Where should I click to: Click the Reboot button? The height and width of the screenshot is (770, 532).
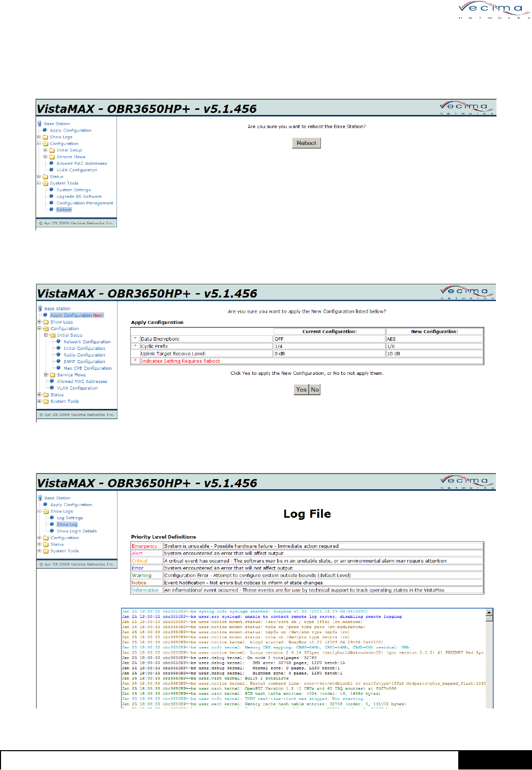click(306, 143)
